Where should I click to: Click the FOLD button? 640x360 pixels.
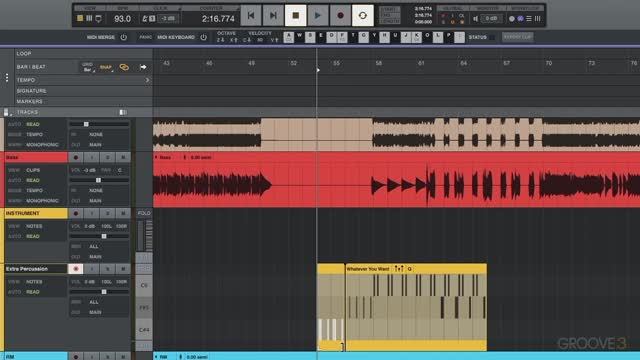[144, 213]
